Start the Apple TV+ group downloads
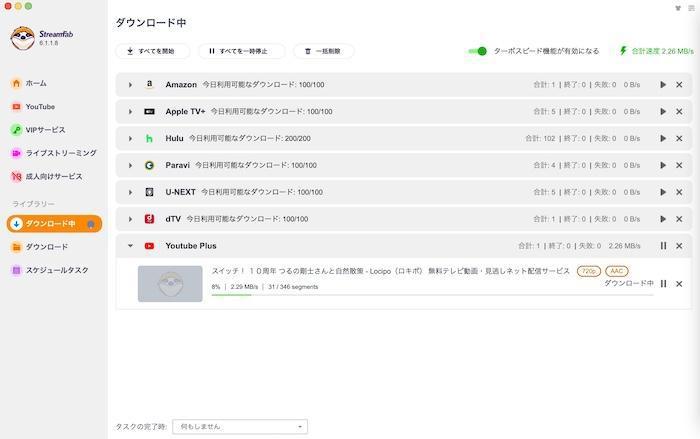The width and height of the screenshot is (700, 439). coord(663,112)
